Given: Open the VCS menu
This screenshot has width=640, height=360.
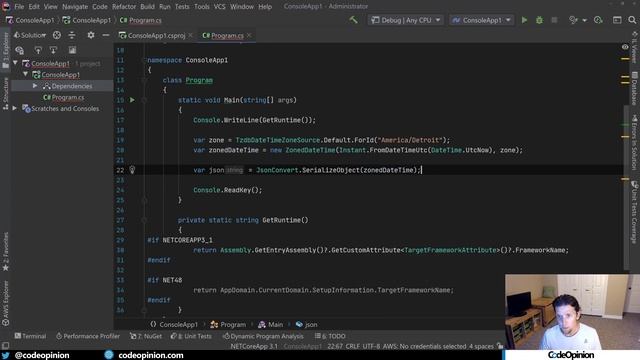Looking at the screenshot, I should pyautogui.click(x=220, y=7).
